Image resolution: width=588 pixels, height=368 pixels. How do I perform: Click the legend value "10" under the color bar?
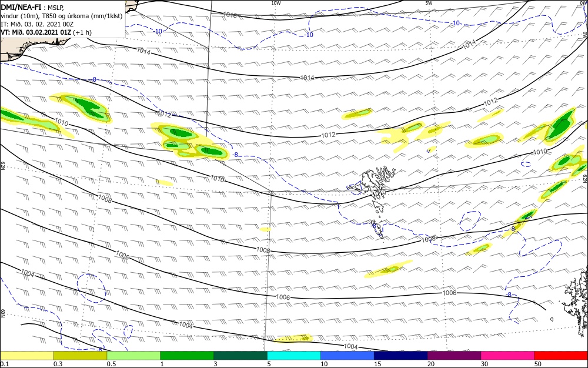click(324, 364)
